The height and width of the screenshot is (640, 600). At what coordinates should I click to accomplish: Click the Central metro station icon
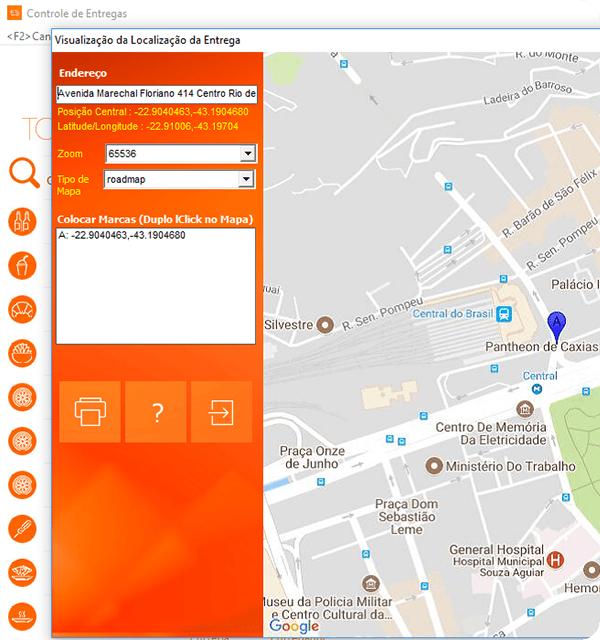coord(537,389)
